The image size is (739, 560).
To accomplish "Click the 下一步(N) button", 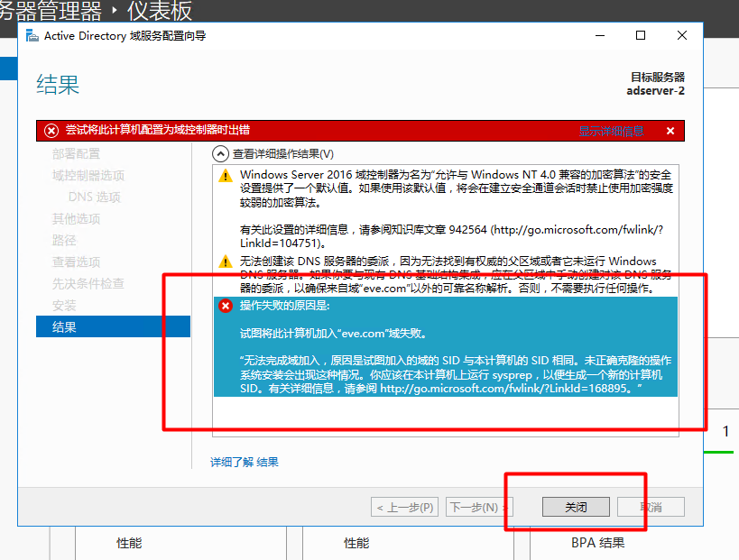I will [479, 508].
